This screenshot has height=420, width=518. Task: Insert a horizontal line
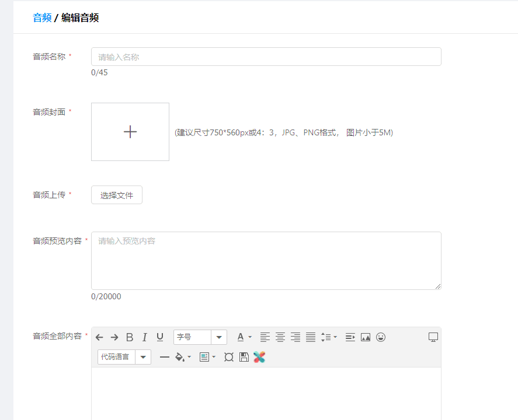pos(165,357)
